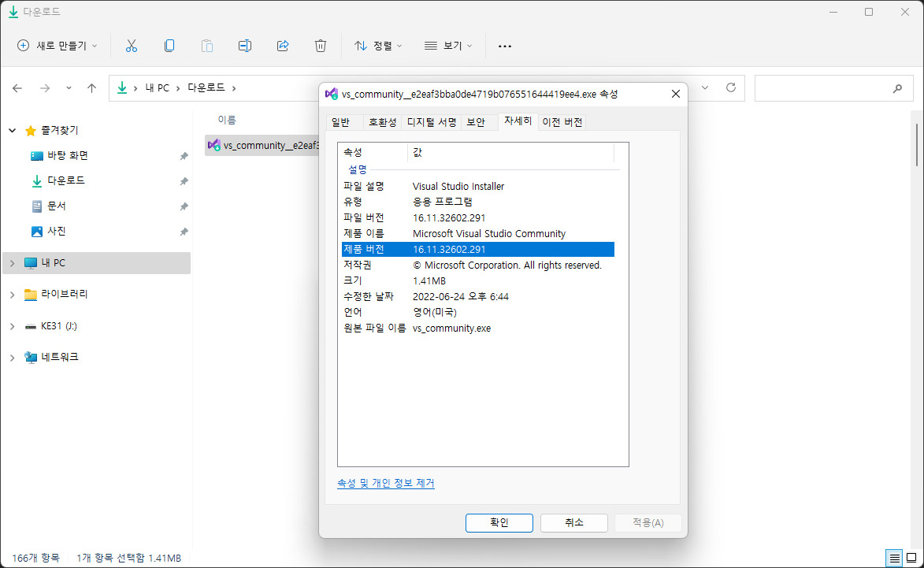The width and height of the screenshot is (924, 568).
Task: Select highlighted 제품 버전 row
Action: pyautogui.click(x=478, y=249)
